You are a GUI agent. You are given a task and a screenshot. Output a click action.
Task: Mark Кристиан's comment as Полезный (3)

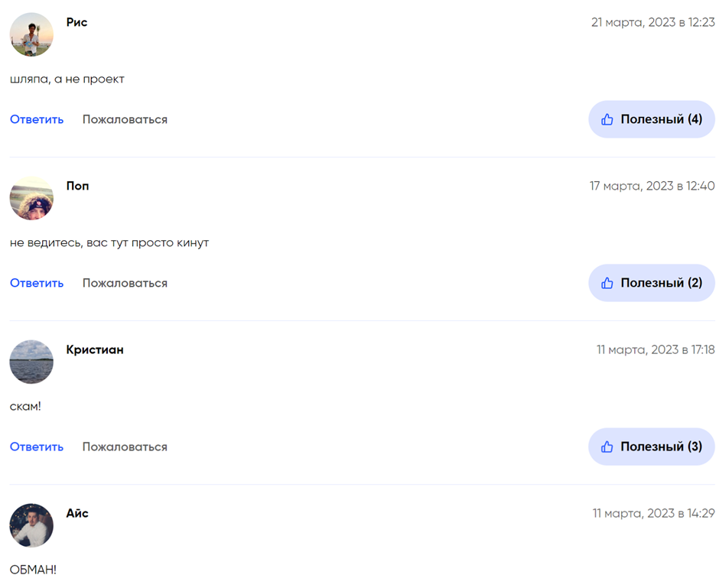click(x=661, y=447)
